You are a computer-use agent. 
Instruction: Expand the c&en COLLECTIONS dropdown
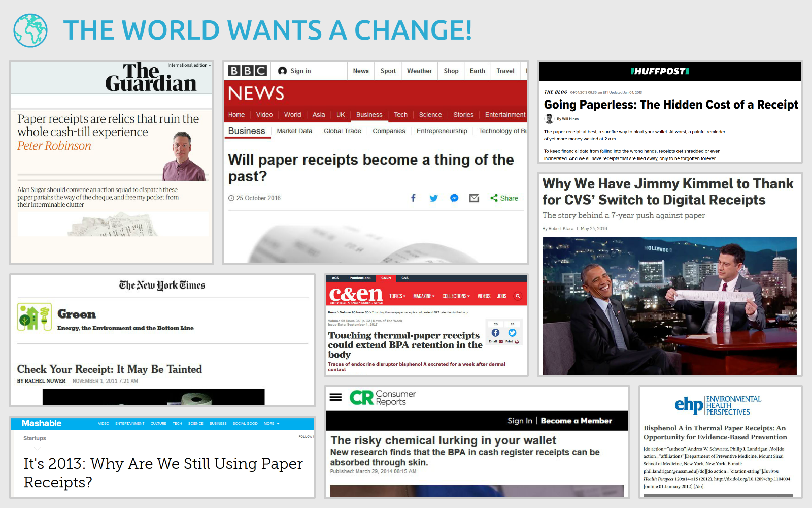coord(456,296)
